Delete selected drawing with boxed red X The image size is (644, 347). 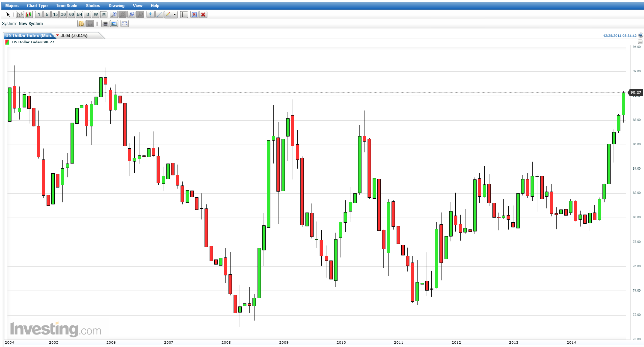pos(194,15)
